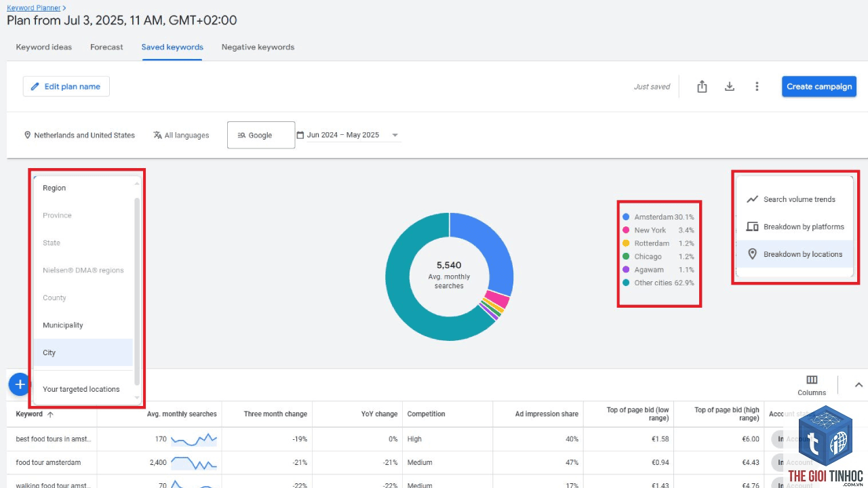
Task: Sort by Competition column header
Action: point(426,414)
